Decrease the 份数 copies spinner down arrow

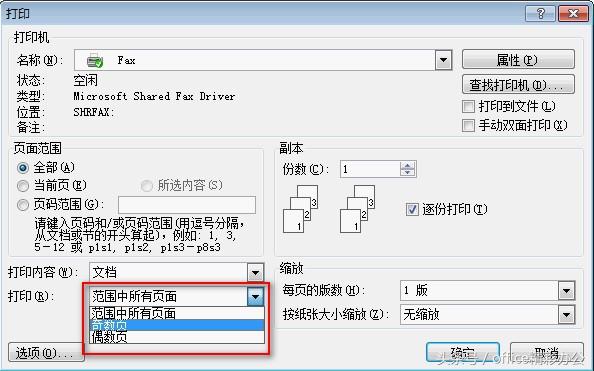point(408,173)
